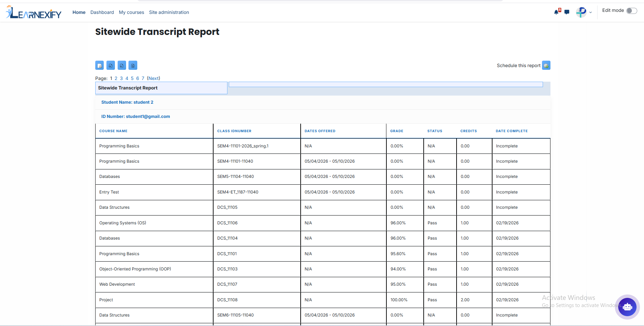Open the messaging chat icon

click(x=567, y=12)
